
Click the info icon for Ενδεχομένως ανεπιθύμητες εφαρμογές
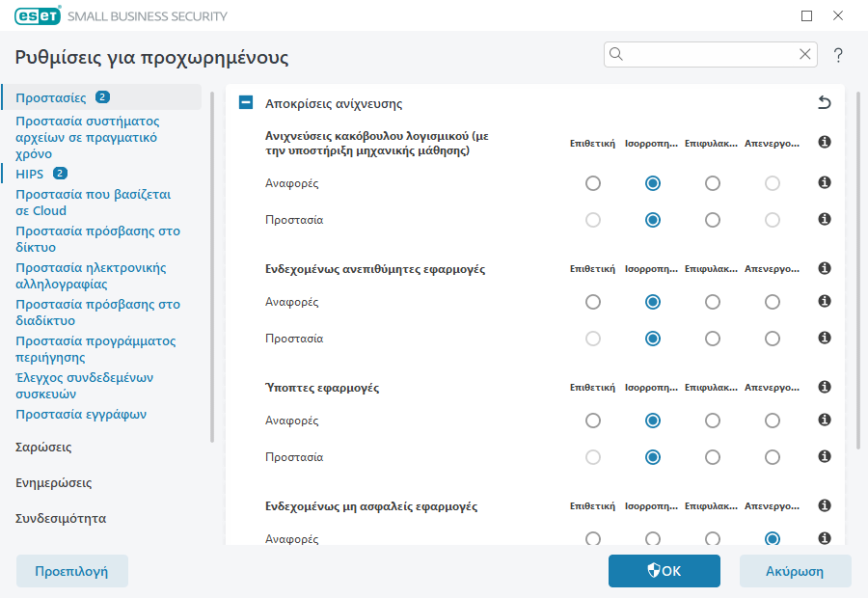[824, 268]
